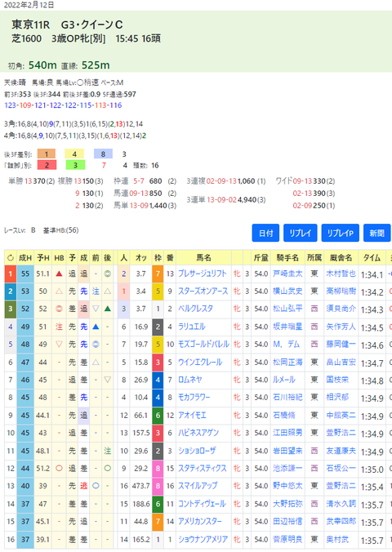Sort by オッ odds column header
392x552 pixels.
(x=141, y=258)
